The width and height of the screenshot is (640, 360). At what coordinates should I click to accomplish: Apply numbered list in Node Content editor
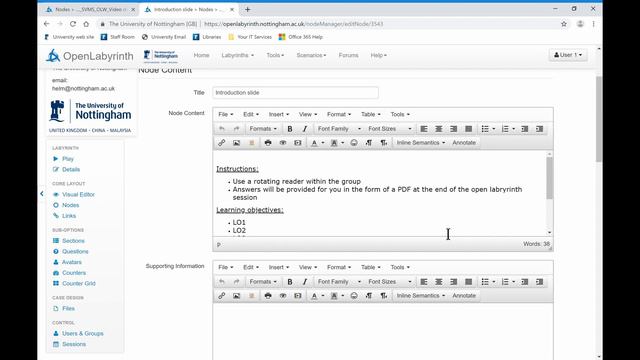point(505,129)
